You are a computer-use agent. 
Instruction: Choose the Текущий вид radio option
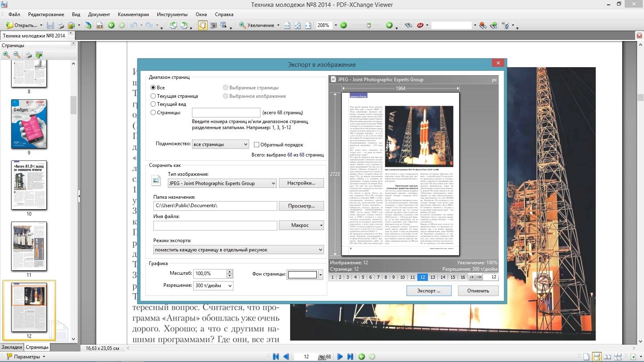(153, 104)
